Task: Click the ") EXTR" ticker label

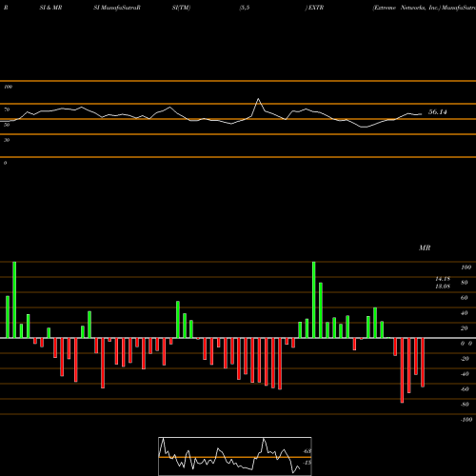Action: coord(314,8)
